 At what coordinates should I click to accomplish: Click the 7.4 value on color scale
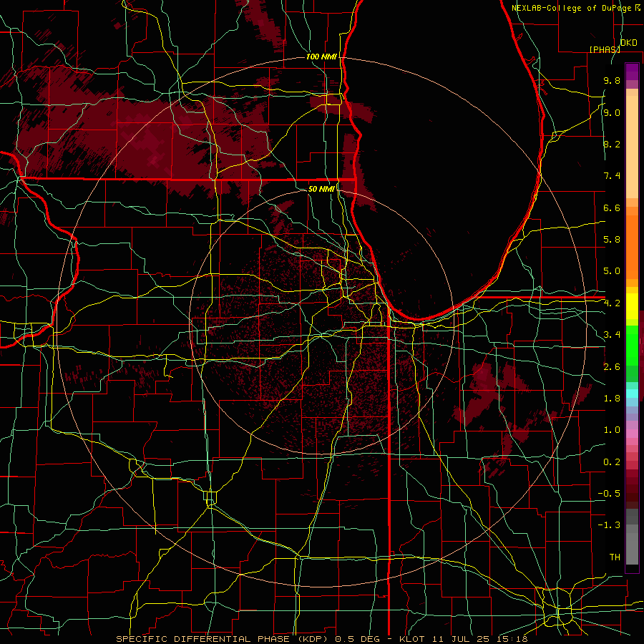coord(612,176)
